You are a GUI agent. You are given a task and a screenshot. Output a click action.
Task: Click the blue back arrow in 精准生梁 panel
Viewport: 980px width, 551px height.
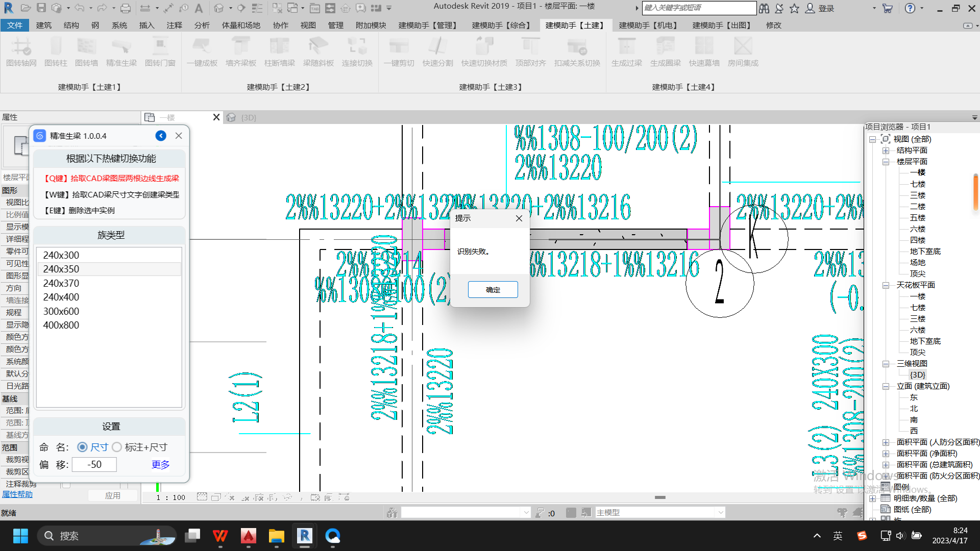coord(161,136)
